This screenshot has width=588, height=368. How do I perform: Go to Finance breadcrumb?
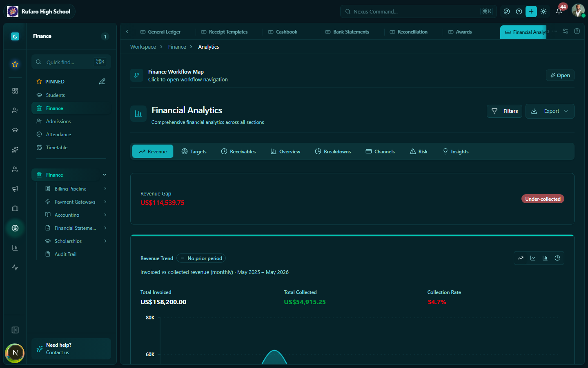[177, 47]
